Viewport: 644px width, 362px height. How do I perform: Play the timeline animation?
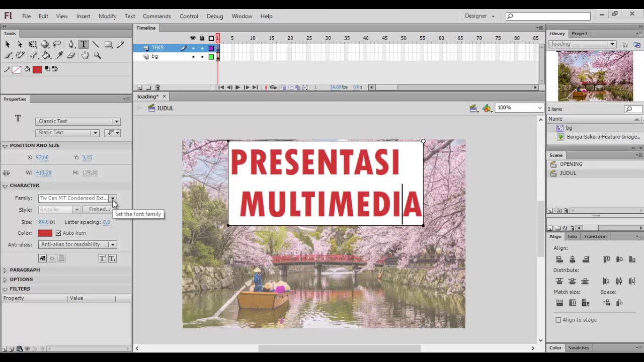click(237, 87)
